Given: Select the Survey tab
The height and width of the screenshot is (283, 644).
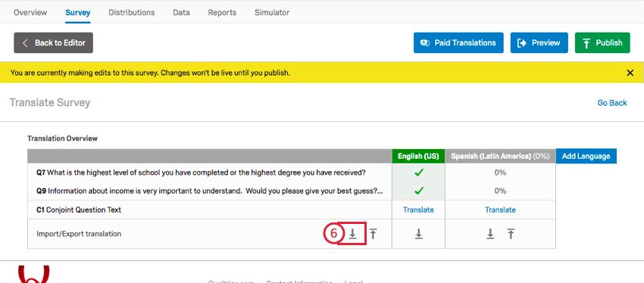Looking at the screenshot, I should (x=77, y=12).
